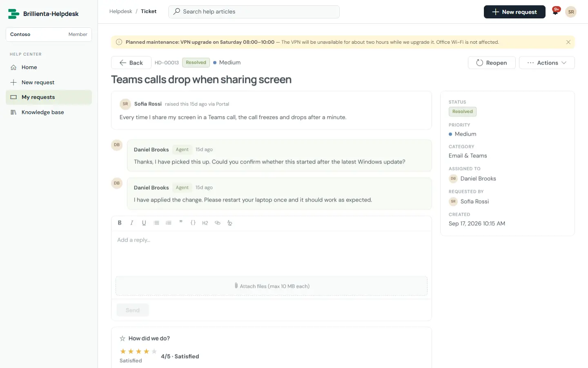This screenshot has width=588, height=368.
Task: Open the Attach files upload area
Action: (272, 286)
